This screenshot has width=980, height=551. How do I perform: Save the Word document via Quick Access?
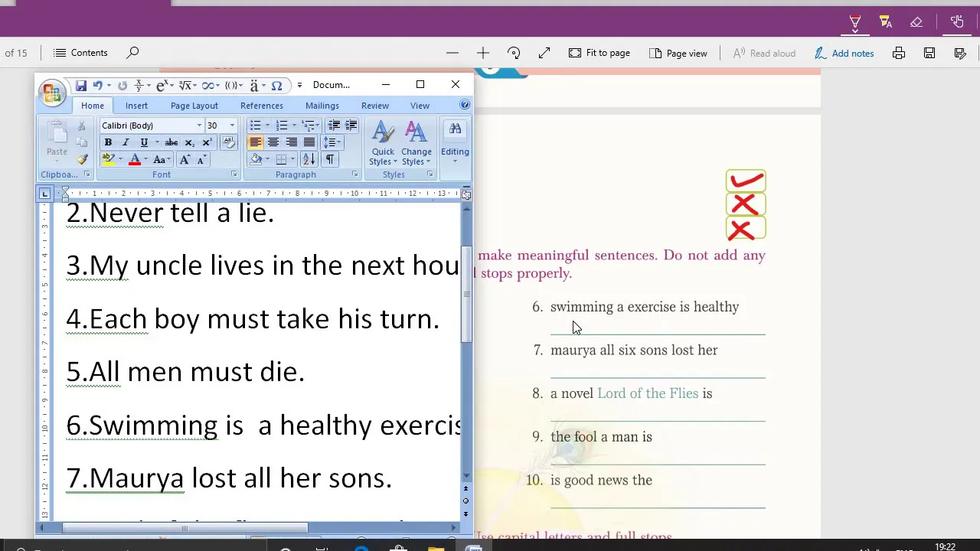[x=80, y=85]
